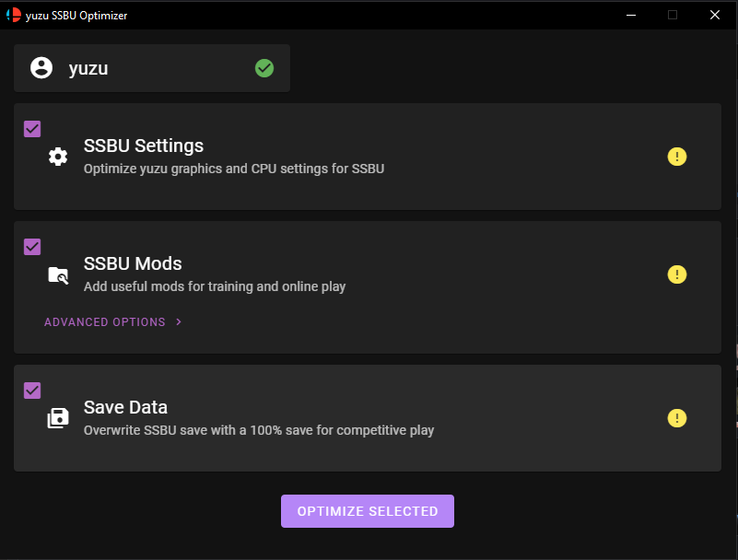This screenshot has width=738, height=560.
Task: Uncheck the Save Data checkbox
Action: tap(32, 391)
